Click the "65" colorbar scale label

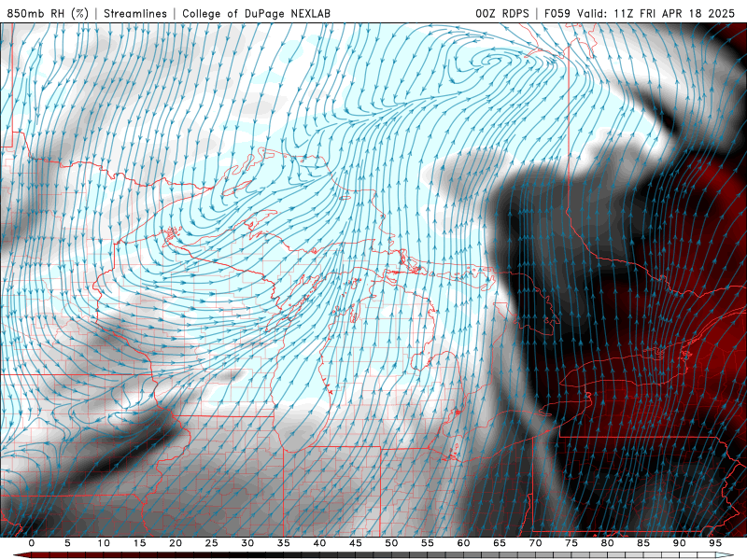(500, 543)
